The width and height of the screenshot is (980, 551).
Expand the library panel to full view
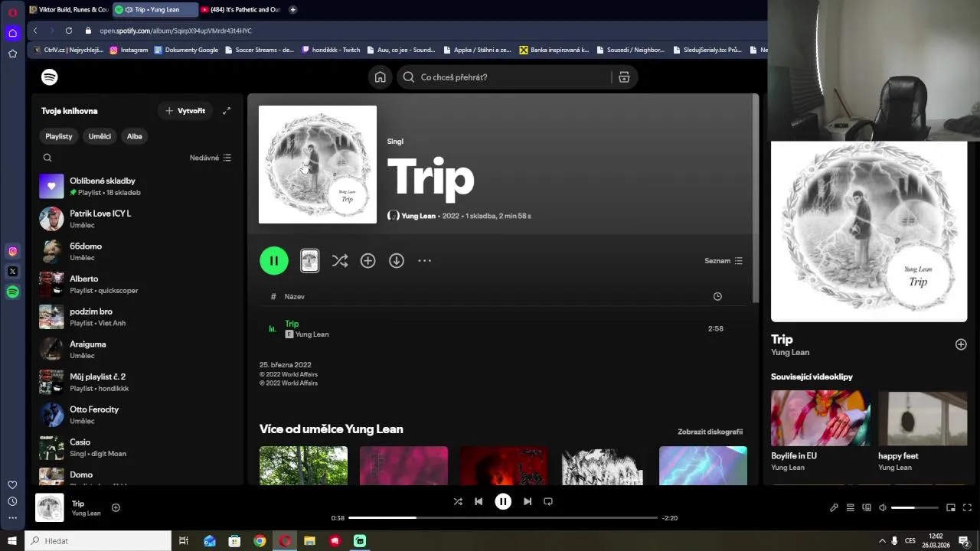(x=227, y=111)
